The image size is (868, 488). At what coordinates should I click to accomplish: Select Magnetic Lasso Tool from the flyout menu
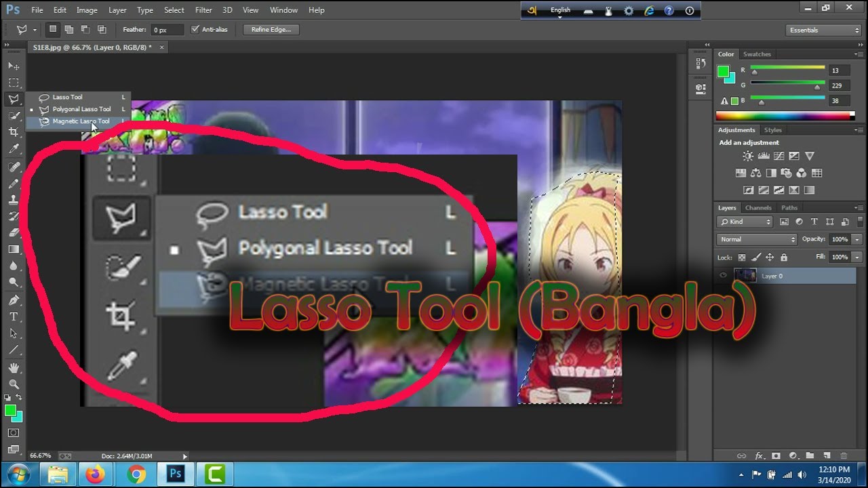tap(81, 121)
